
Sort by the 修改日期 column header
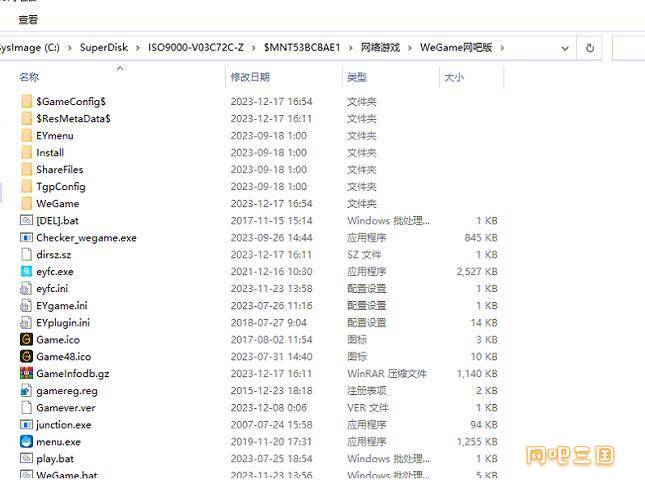250,77
